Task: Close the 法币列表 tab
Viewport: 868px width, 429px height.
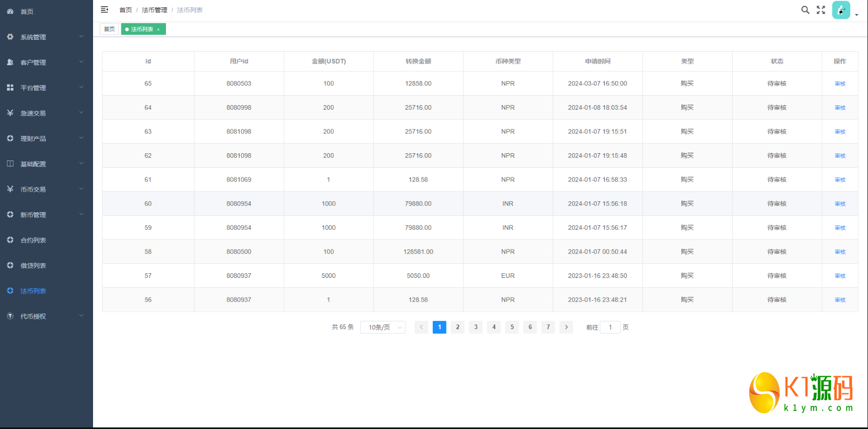Action: tap(158, 29)
